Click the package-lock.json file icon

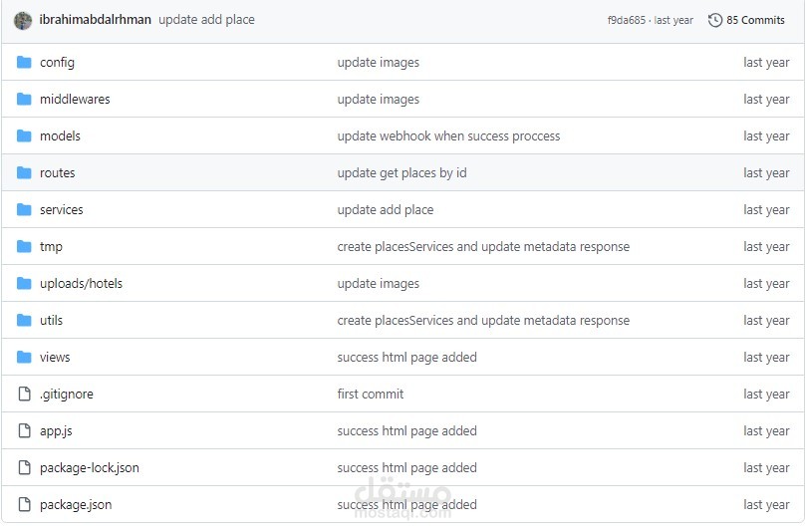coord(25,467)
